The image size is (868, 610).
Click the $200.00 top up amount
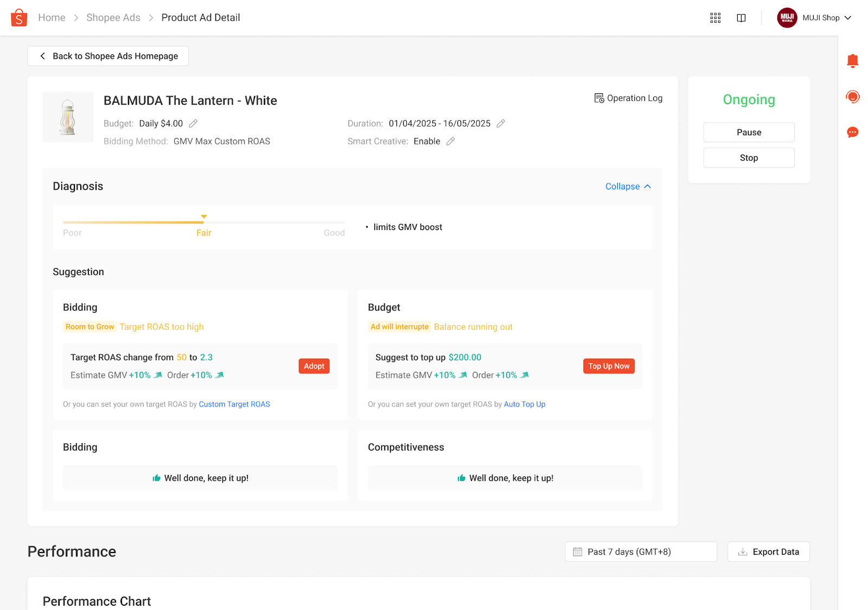pyautogui.click(x=465, y=358)
